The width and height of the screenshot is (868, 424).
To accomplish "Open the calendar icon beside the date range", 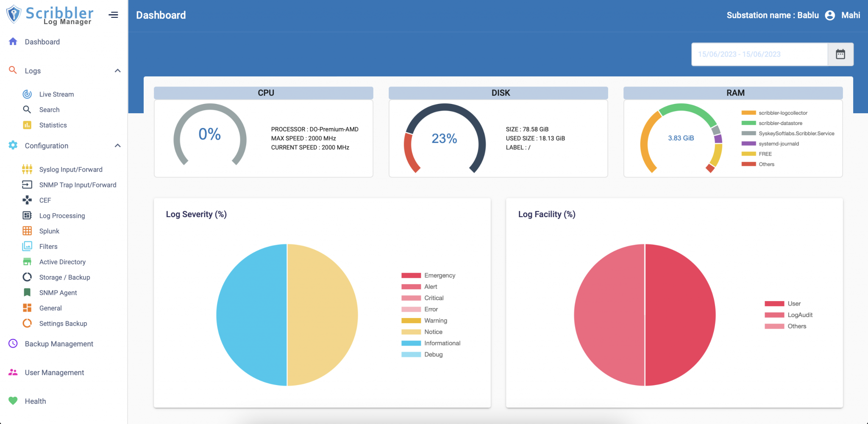I will coord(840,54).
